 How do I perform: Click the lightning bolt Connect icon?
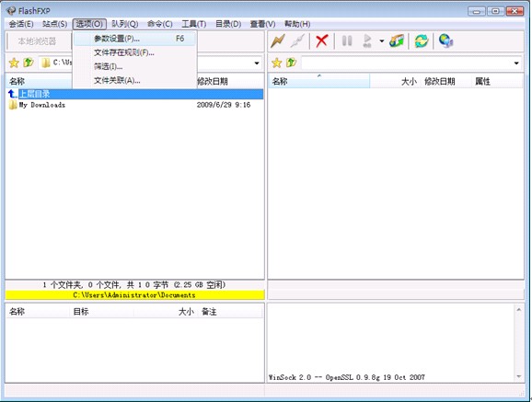point(278,41)
